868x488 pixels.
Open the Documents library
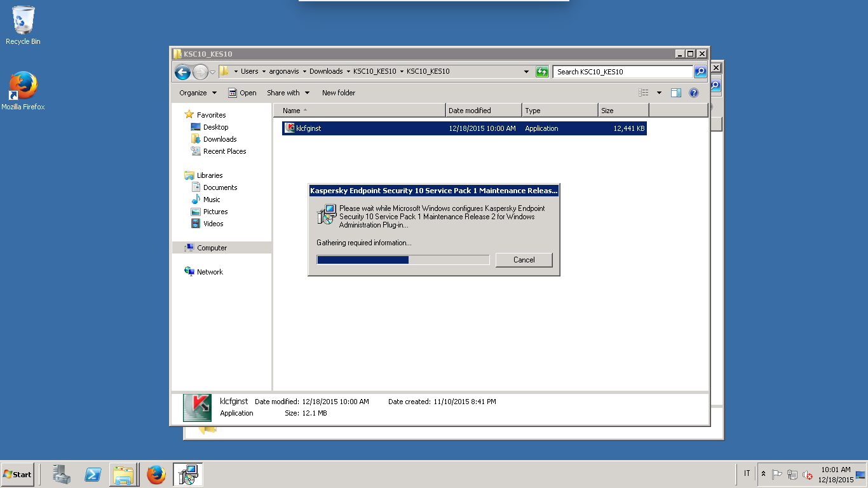click(x=220, y=187)
